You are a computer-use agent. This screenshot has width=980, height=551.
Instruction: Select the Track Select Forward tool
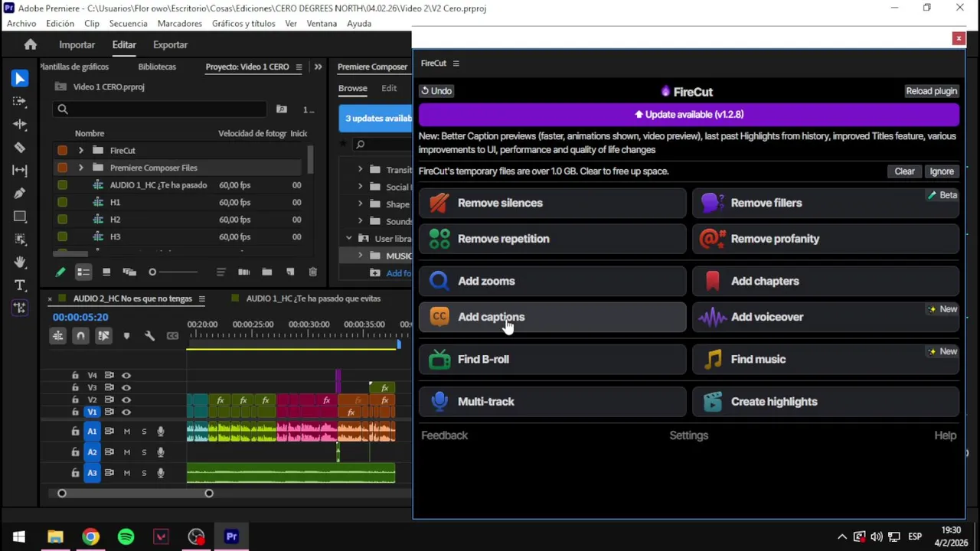[20, 101]
